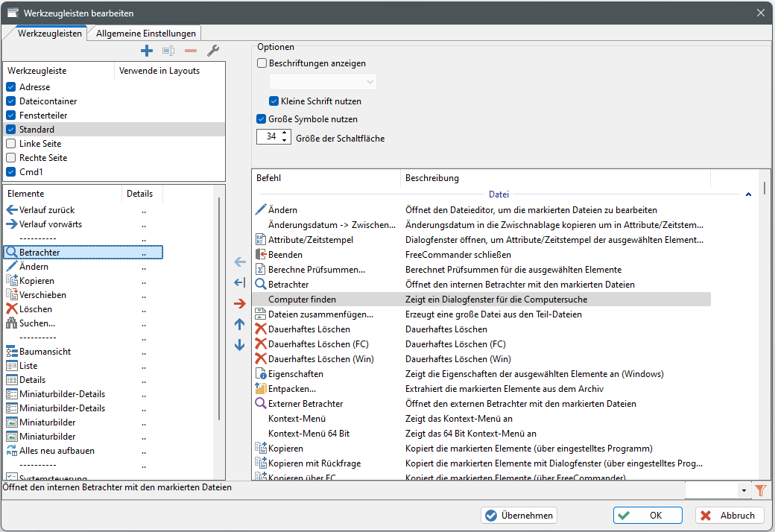
Task: Open toolbar settings with wrench icon
Action: (212, 51)
